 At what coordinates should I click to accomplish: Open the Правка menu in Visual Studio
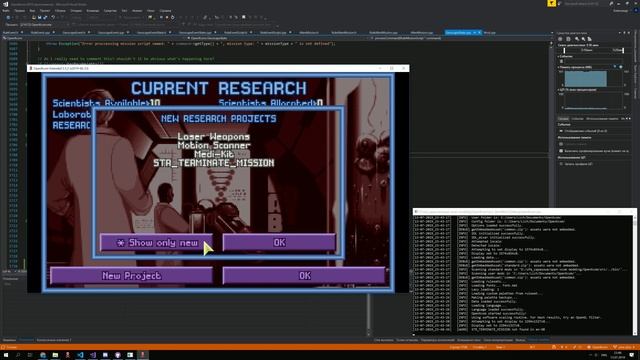pyautogui.click(x=19, y=11)
